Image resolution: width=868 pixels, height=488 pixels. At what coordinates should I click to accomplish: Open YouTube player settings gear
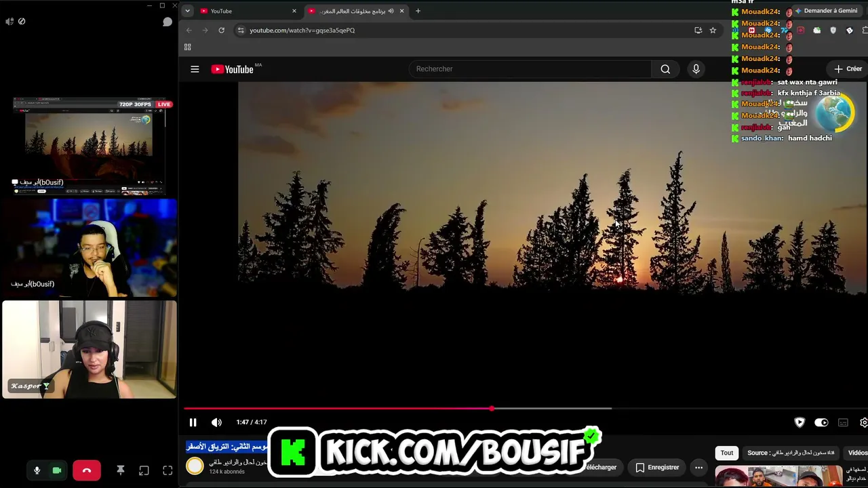[x=864, y=422]
